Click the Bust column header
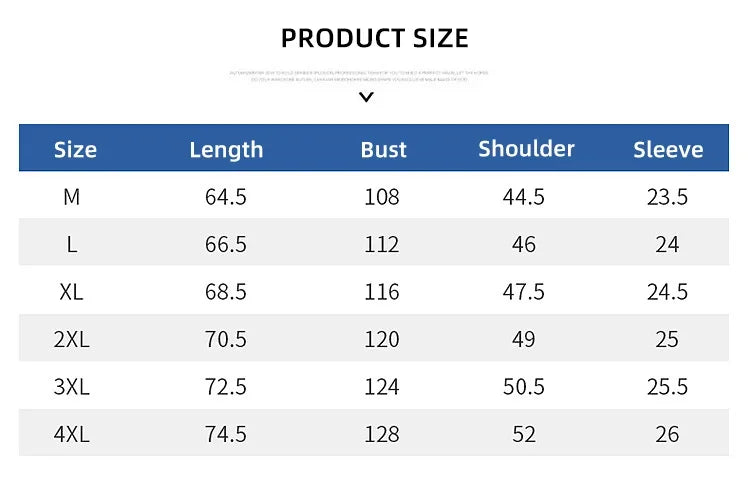Image resolution: width=750 pixels, height=484 pixels. tap(383, 150)
